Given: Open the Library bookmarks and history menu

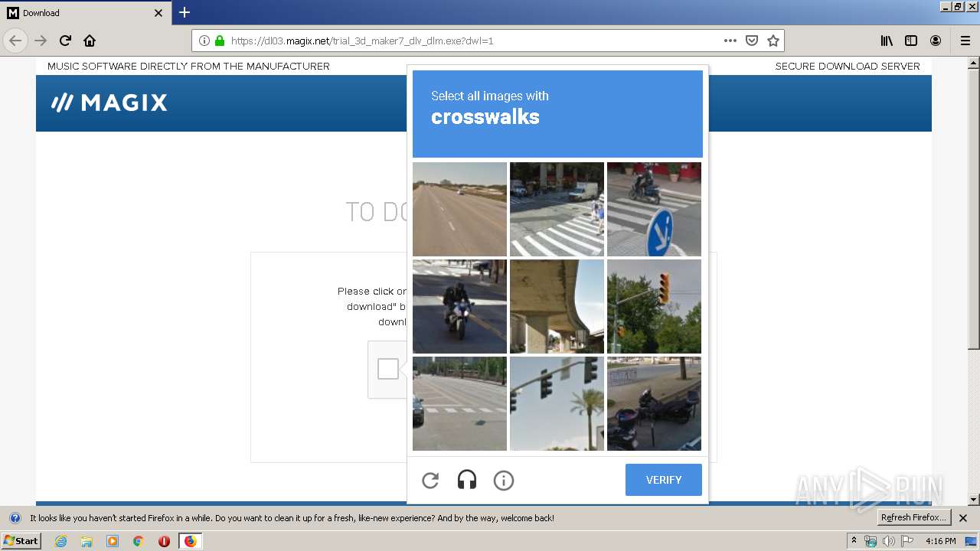Looking at the screenshot, I should tap(887, 41).
